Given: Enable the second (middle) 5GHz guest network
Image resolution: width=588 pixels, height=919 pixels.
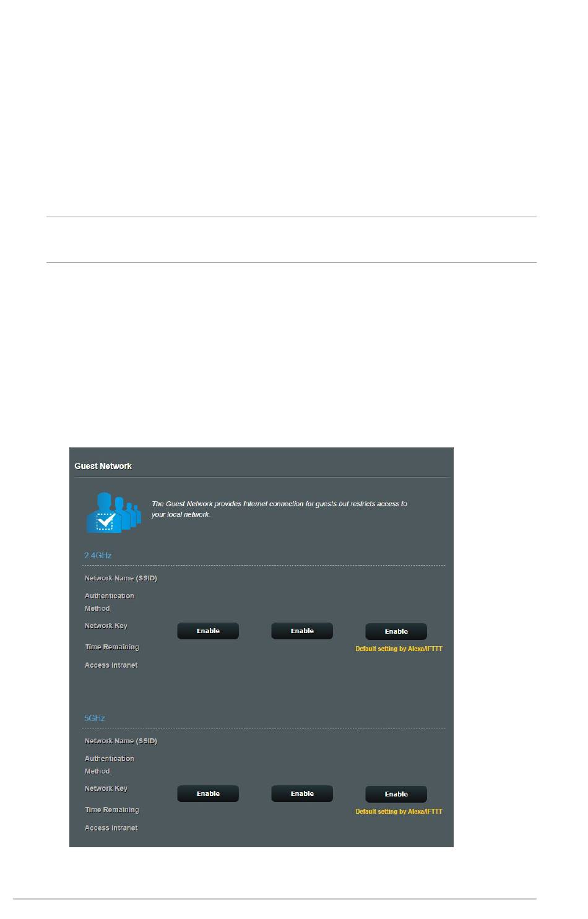Looking at the screenshot, I should (x=302, y=793).
